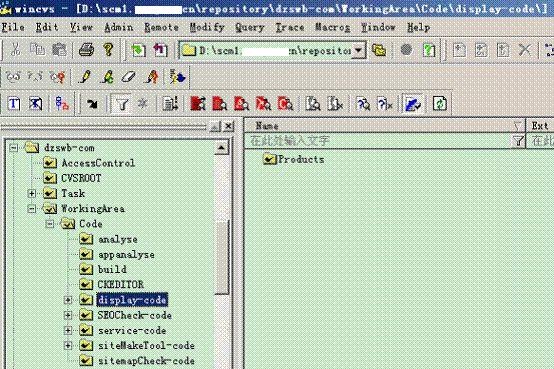Click the Cut scissors icon
The width and height of the screenshot is (554, 369).
click(x=15, y=50)
